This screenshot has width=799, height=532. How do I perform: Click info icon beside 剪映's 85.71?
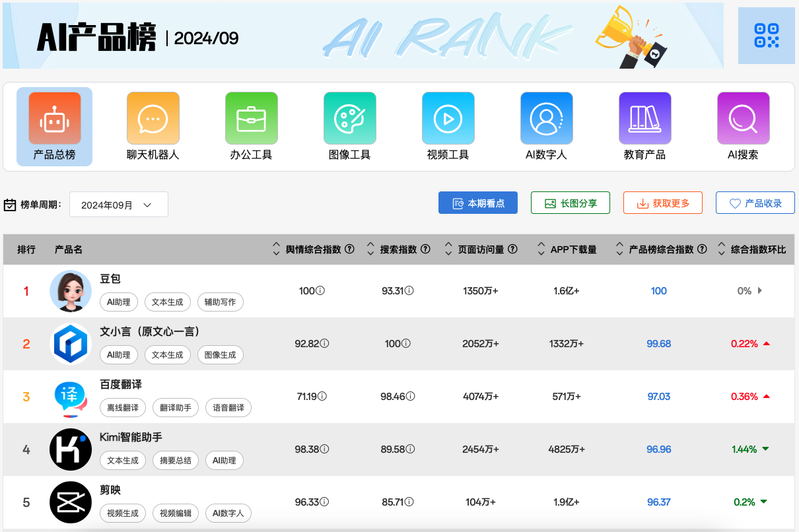tap(409, 502)
